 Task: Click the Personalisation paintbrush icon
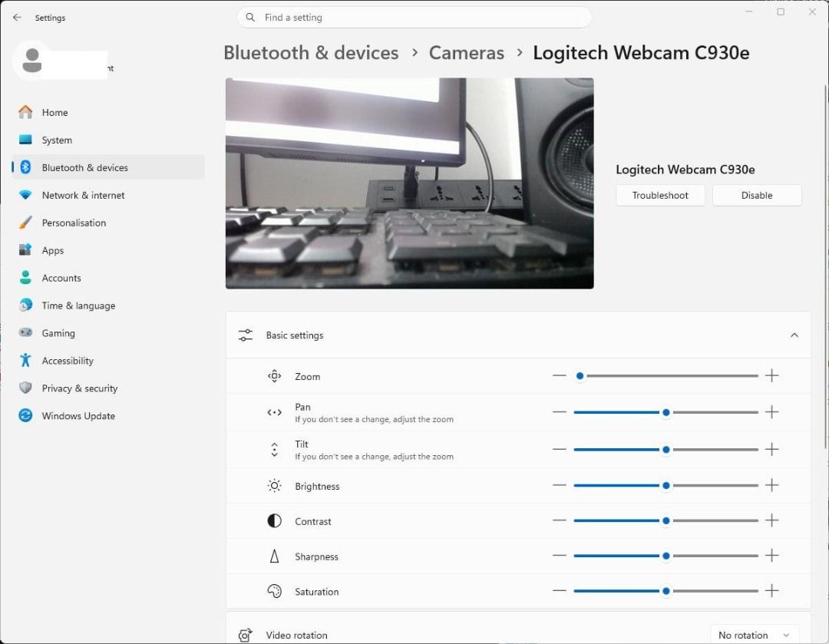click(25, 223)
